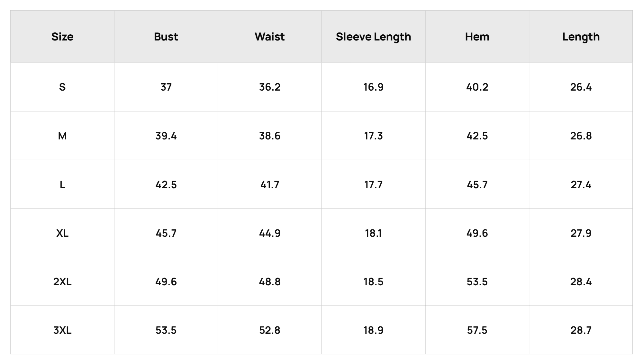Select the length value 26.4

coord(581,87)
